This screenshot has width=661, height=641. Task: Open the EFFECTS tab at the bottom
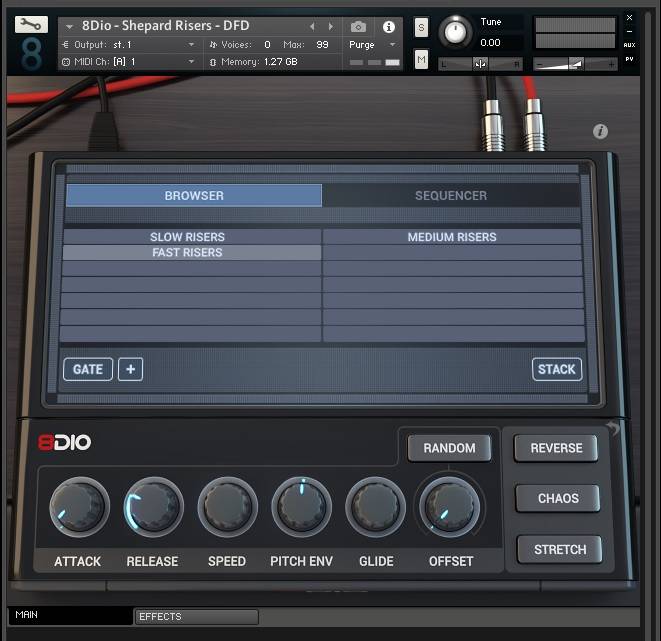(196, 617)
